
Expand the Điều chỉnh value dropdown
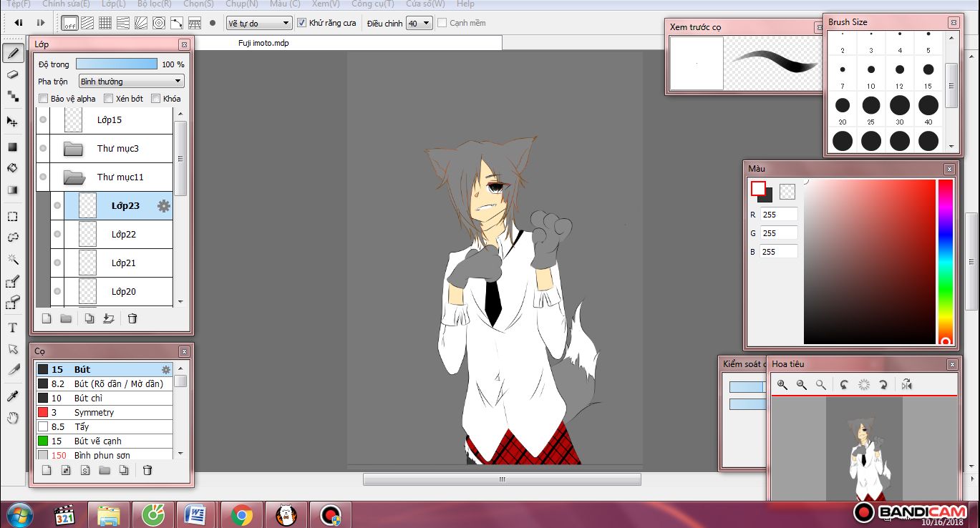(419, 24)
